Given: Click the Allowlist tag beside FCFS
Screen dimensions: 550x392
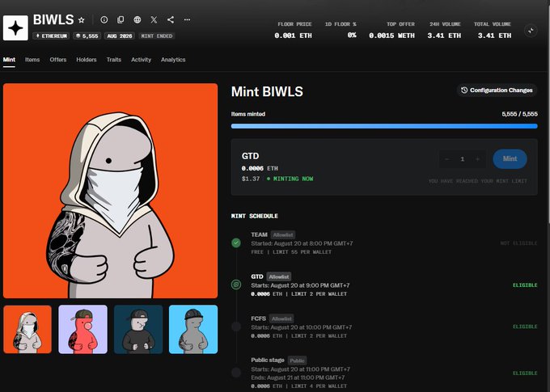Looking at the screenshot, I should tap(281, 318).
